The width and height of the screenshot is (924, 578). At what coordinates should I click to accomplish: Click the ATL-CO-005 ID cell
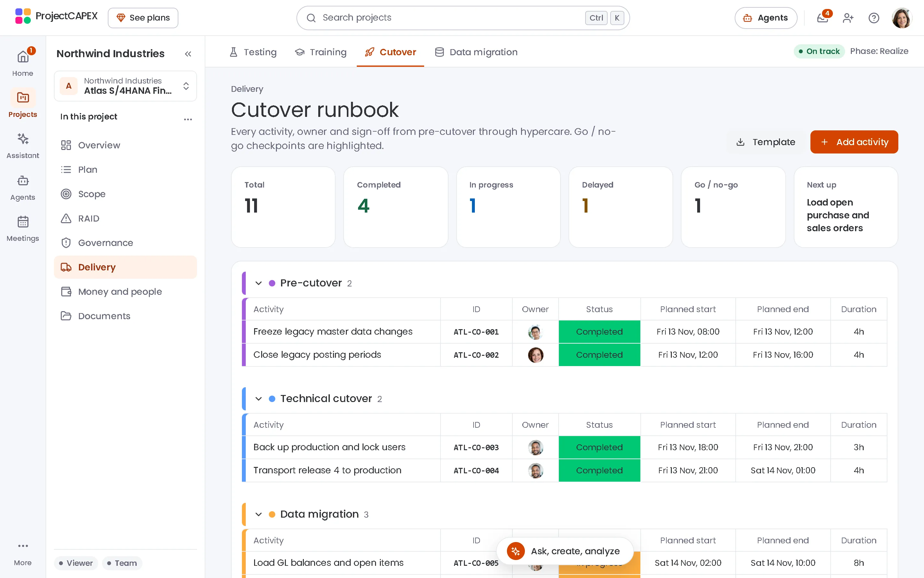point(476,563)
